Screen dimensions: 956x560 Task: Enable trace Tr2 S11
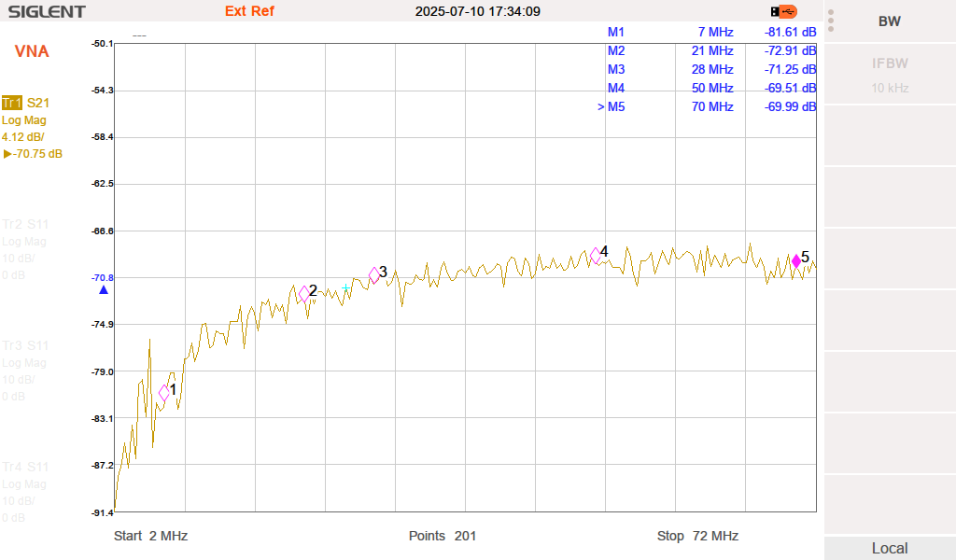pyautogui.click(x=25, y=224)
